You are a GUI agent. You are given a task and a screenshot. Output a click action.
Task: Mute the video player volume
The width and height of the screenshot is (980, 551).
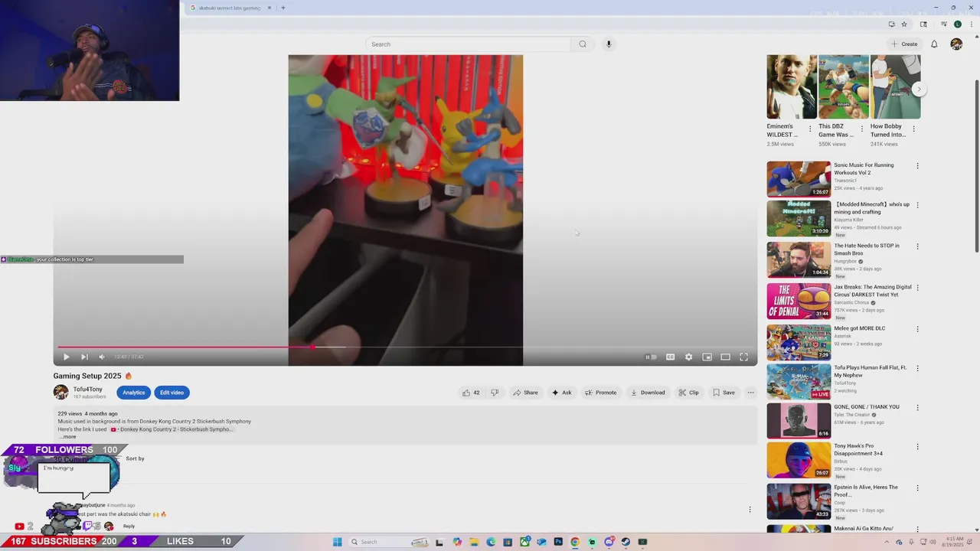pyautogui.click(x=101, y=357)
